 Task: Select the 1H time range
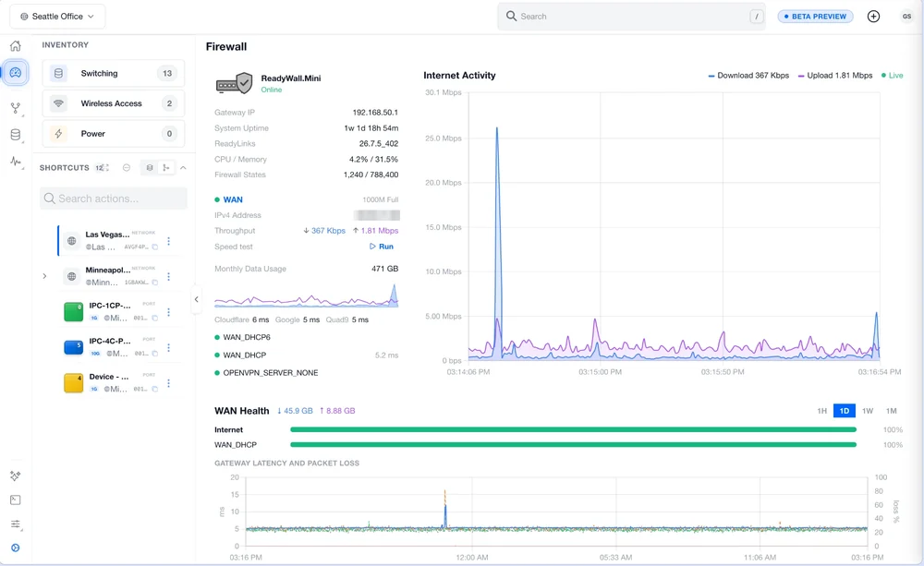coord(821,411)
